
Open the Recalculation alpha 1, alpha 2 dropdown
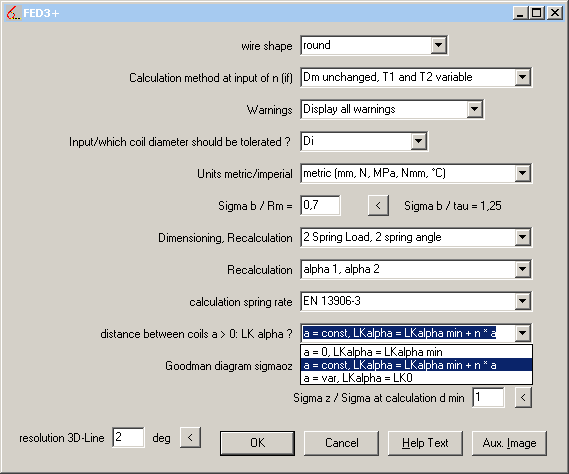(x=523, y=269)
